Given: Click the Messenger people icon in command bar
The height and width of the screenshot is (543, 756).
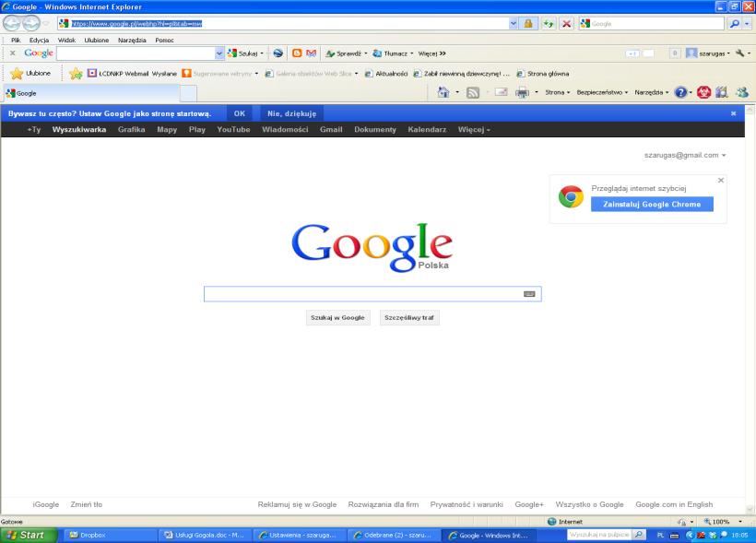Looking at the screenshot, I should pyautogui.click(x=742, y=92).
